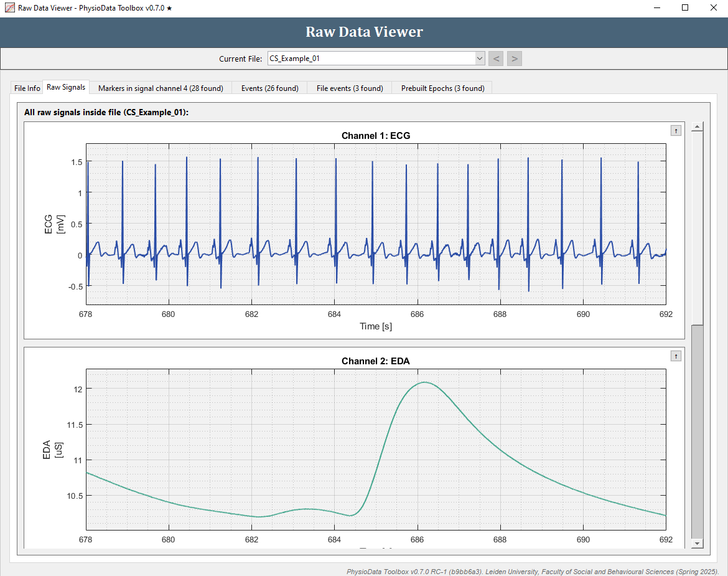View the Markers in signal channel 4 tab
Image resolution: width=728 pixels, height=576 pixels.
coord(160,88)
